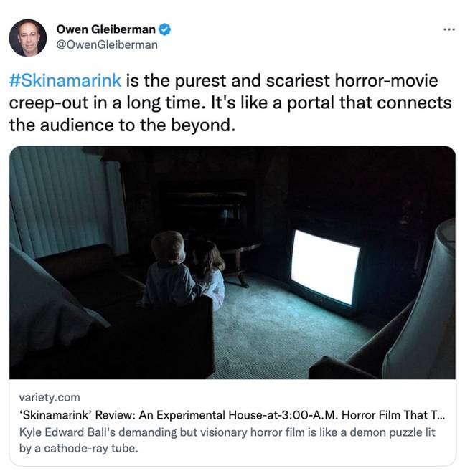Open the #Skinamarink hashtag
This screenshot has height=476, width=465.
pyautogui.click(x=65, y=80)
